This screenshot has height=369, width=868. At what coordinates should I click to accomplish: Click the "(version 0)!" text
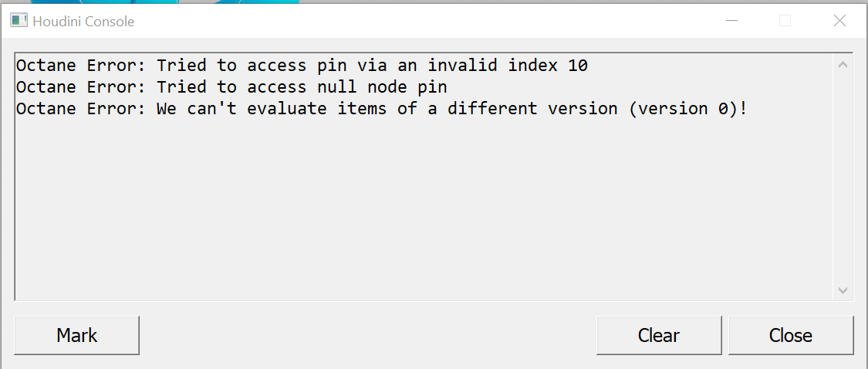pyautogui.click(x=688, y=109)
